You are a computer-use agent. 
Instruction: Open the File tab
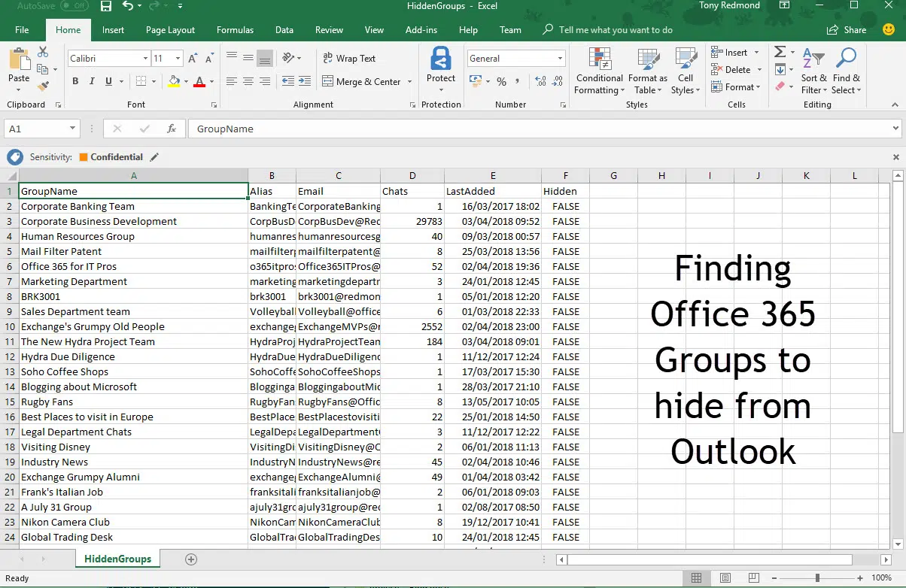click(22, 30)
